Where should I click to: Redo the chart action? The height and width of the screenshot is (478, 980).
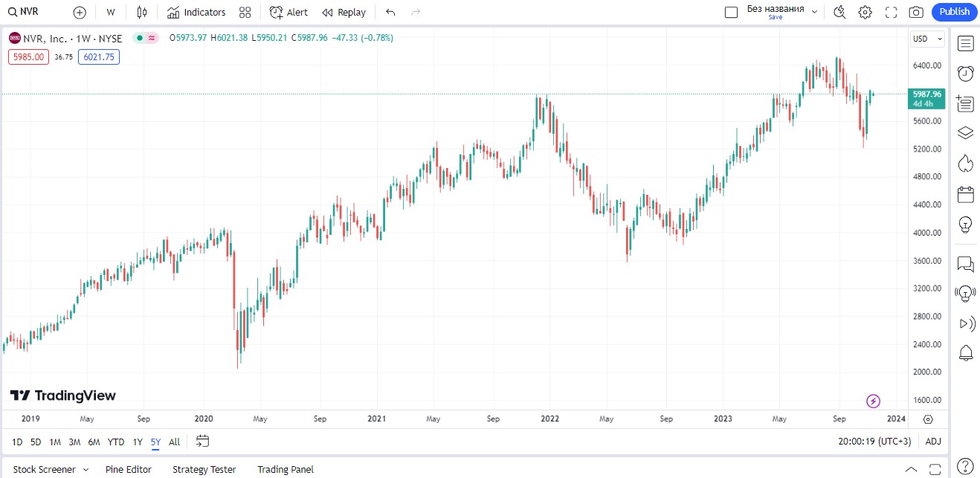[x=416, y=12]
